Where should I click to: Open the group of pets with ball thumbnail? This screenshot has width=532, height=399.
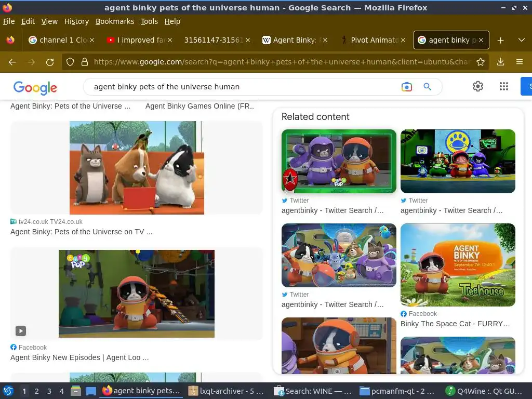click(339, 255)
